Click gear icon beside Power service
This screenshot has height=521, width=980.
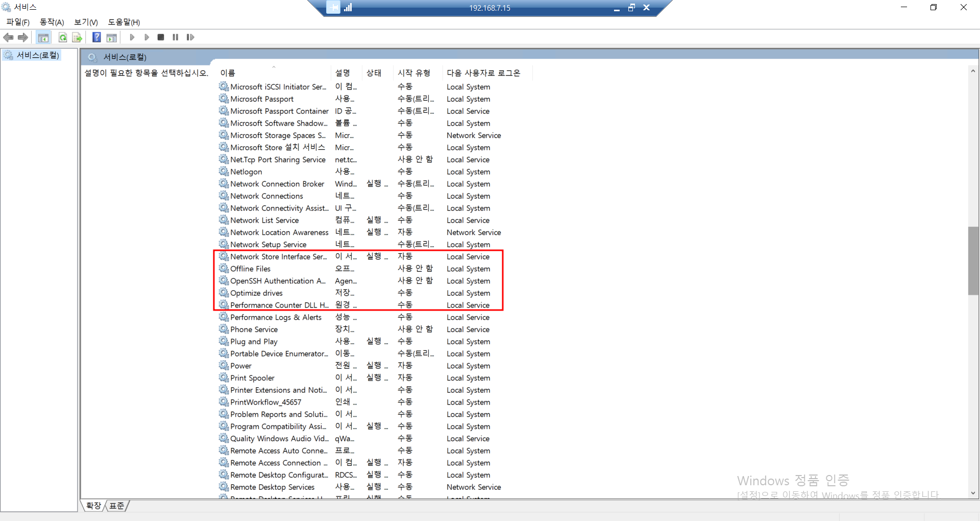224,366
